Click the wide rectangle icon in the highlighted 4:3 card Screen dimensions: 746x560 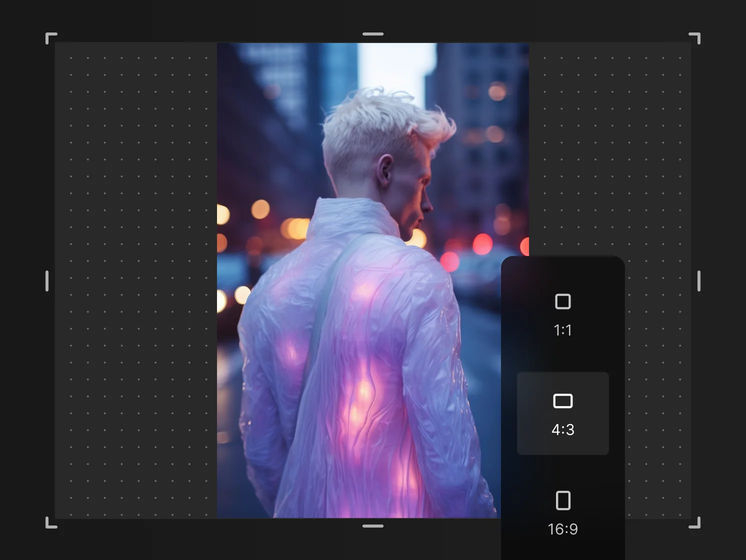pyautogui.click(x=562, y=400)
